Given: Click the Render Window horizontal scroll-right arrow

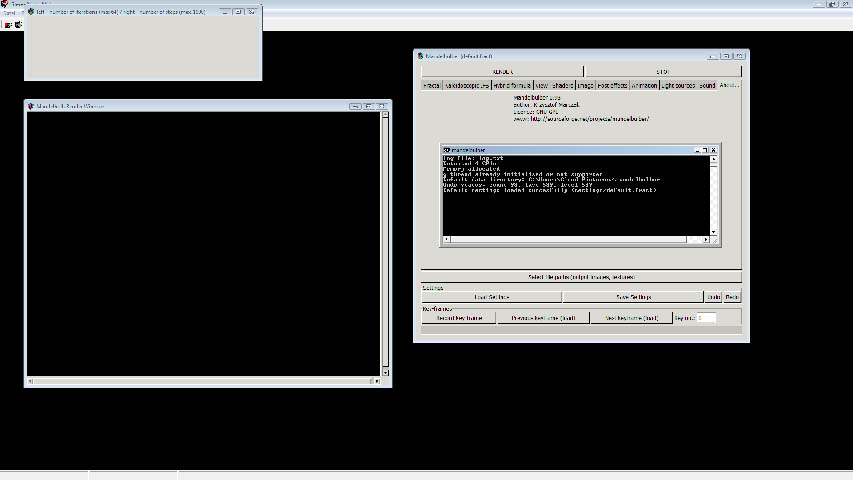Looking at the screenshot, I should pos(378,381).
